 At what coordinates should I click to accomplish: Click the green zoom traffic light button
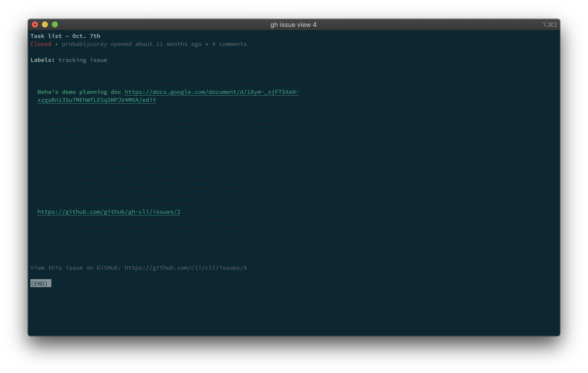(55, 24)
